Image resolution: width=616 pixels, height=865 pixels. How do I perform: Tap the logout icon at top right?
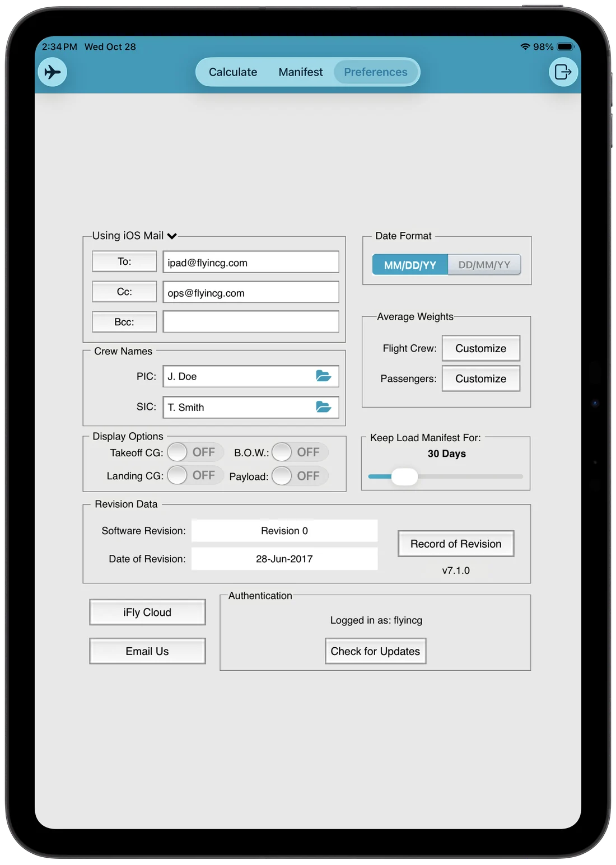[x=563, y=72]
